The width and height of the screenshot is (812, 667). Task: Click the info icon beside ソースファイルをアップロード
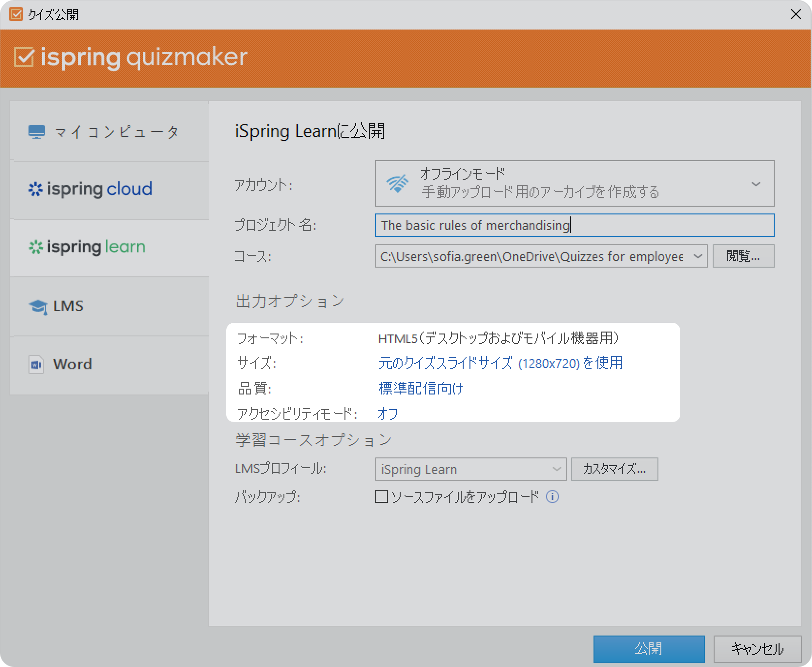coord(552,496)
